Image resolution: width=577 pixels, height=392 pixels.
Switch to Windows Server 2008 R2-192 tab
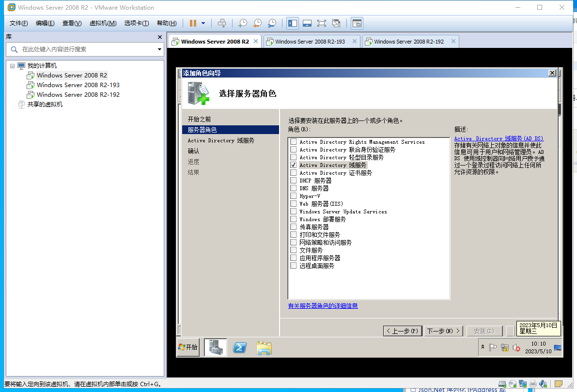point(409,42)
